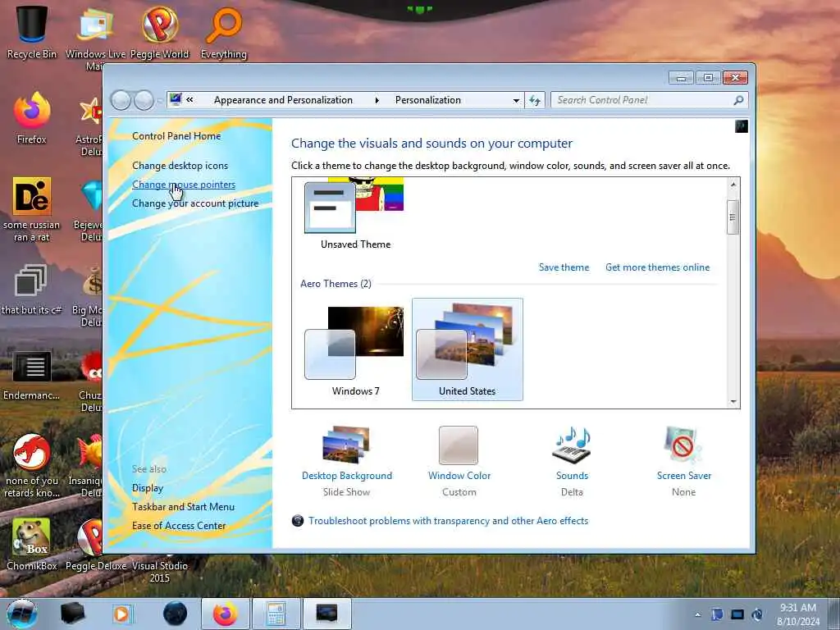
Task: Open the Sounds Delta settings
Action: 572,461
